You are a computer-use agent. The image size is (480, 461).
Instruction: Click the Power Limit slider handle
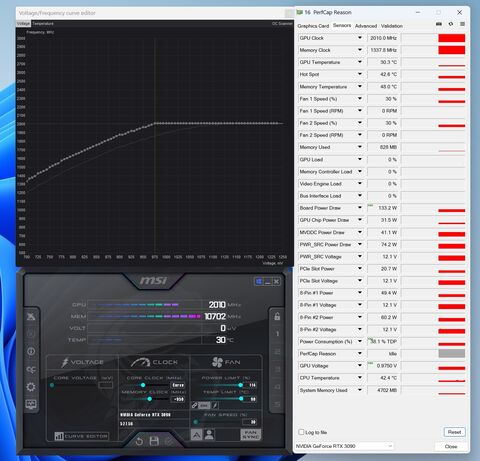point(240,385)
